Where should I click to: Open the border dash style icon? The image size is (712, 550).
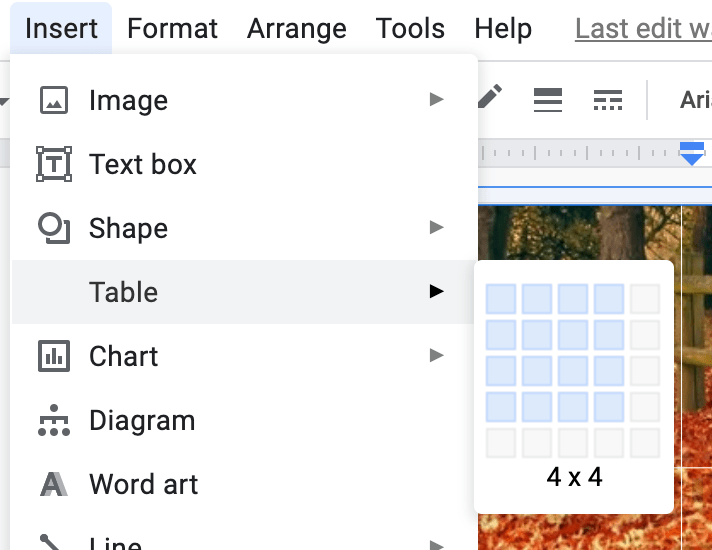(x=607, y=99)
